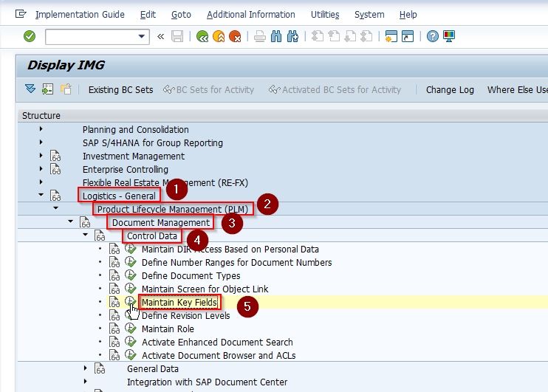The image size is (548, 392).
Task: Click the Help question mark icon
Action: [x=432, y=36]
